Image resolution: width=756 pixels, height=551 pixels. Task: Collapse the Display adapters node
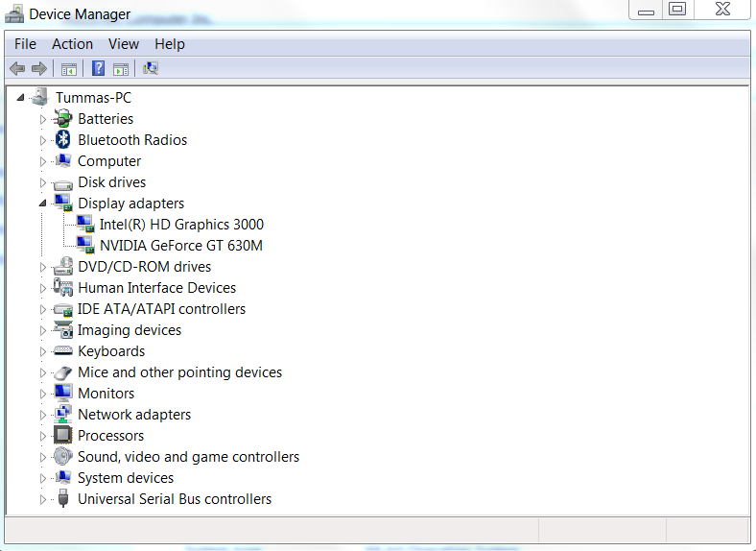(43, 204)
